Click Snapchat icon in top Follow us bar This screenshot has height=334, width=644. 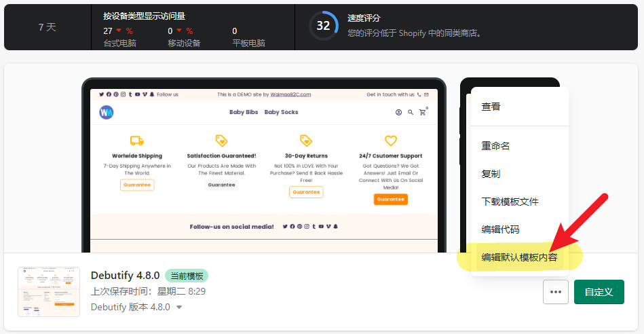tap(152, 94)
